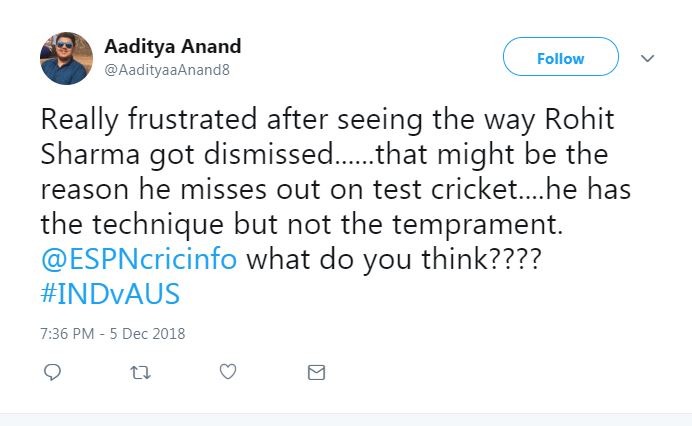692x426 pixels.
Task: Like the tweet with the heart icon
Action: (228, 372)
